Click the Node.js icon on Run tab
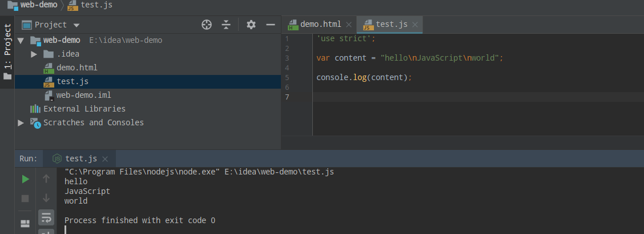644x234 pixels. point(58,158)
